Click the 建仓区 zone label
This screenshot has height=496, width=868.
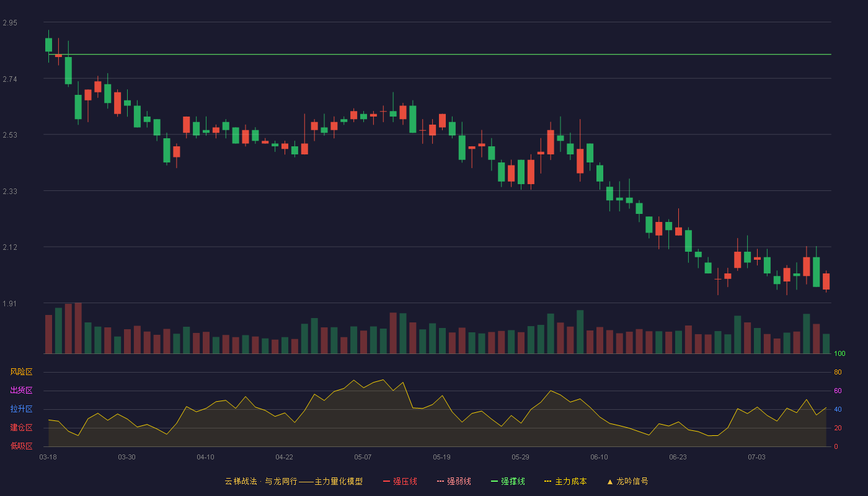coord(21,428)
